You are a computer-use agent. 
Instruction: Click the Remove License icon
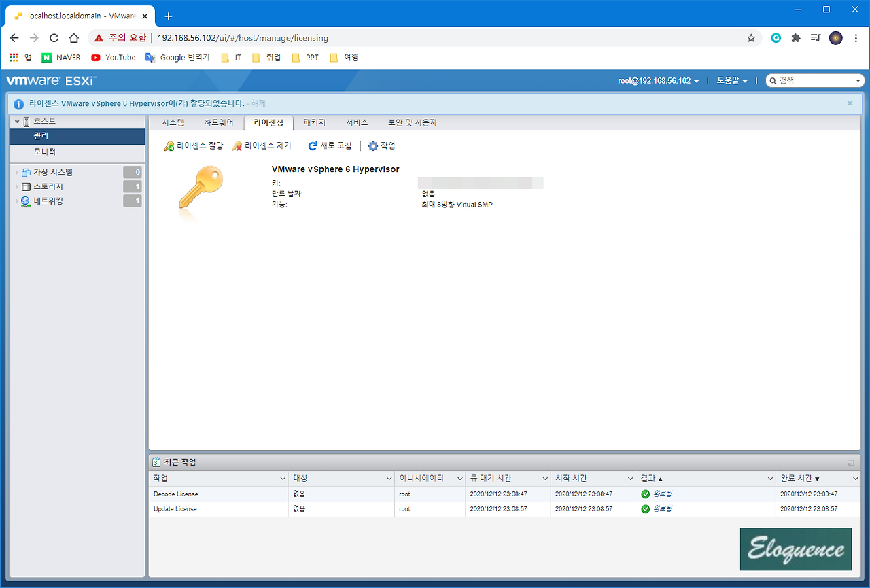(x=237, y=146)
